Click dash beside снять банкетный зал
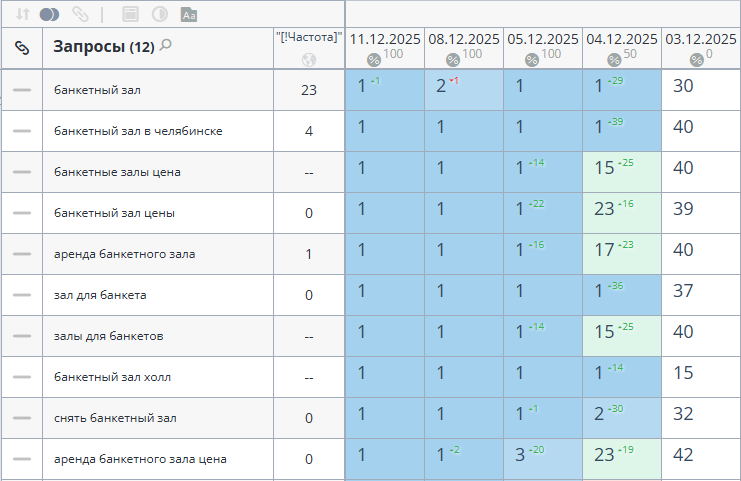Image resolution: width=741 pixels, height=481 pixels. pyautogui.click(x=22, y=418)
